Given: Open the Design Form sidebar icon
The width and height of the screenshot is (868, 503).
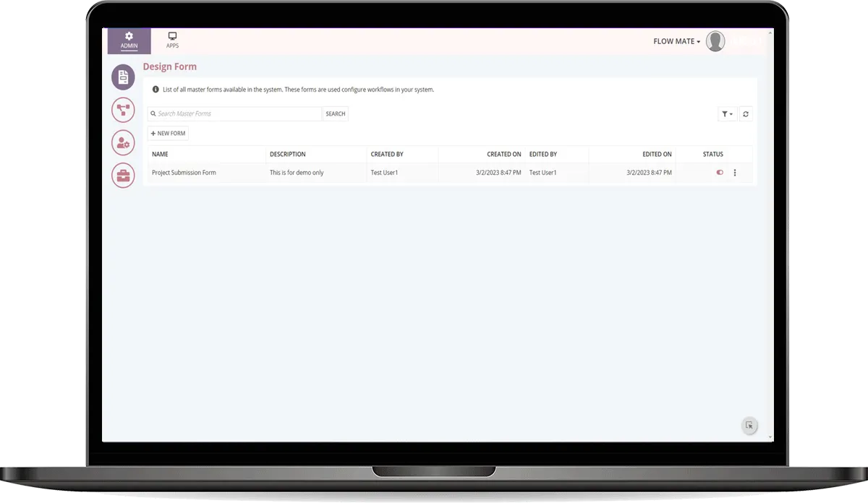Looking at the screenshot, I should [123, 77].
